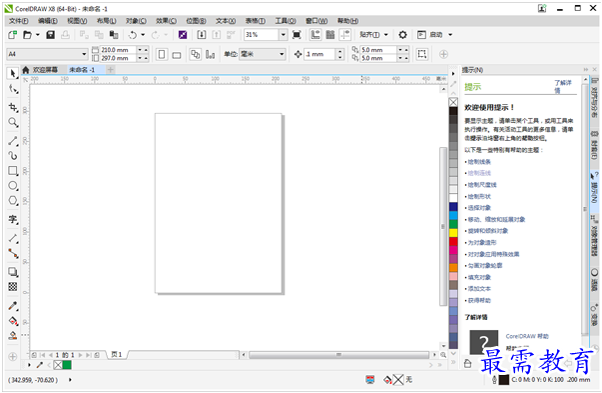The width and height of the screenshot is (602, 393).
Task: Collapse the Hints docker chevrons
Action: tap(585, 69)
